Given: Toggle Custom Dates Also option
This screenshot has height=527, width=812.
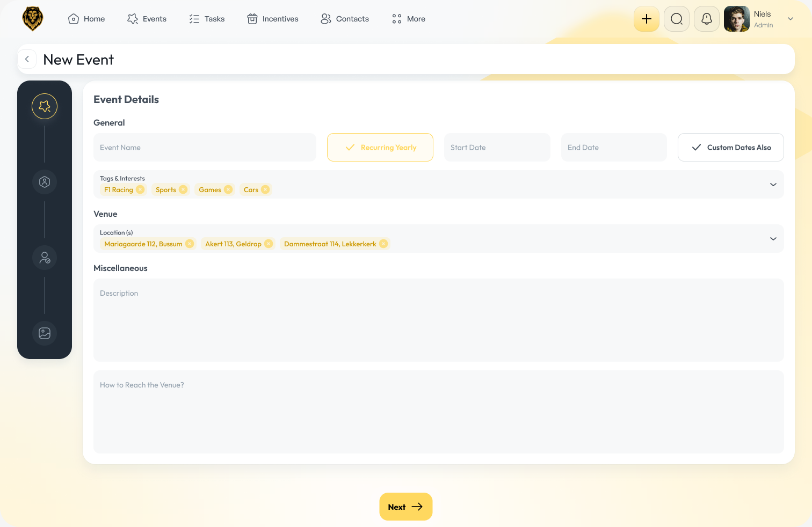Looking at the screenshot, I should tap(731, 148).
